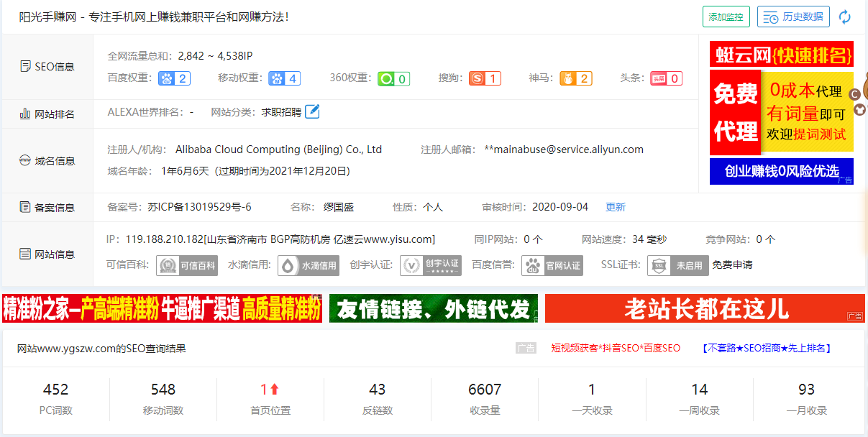Click the Baidu weight badge showing 2
Image resolution: width=868 pixels, height=437 pixels.
[174, 78]
